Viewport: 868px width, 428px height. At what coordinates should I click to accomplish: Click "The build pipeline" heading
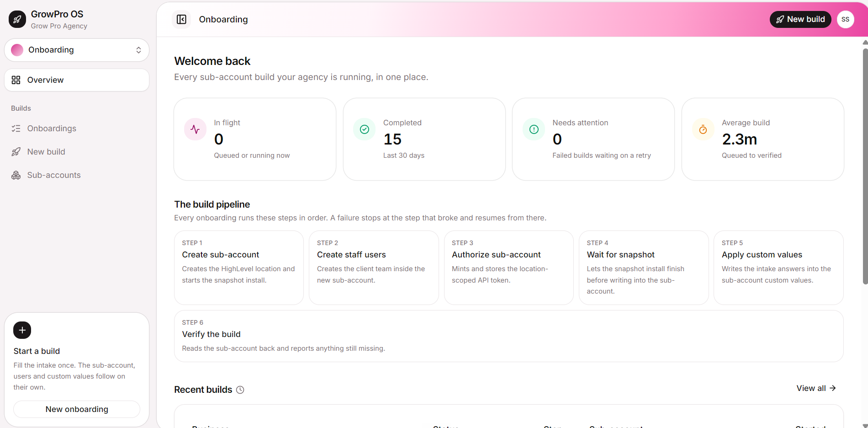pos(212,204)
